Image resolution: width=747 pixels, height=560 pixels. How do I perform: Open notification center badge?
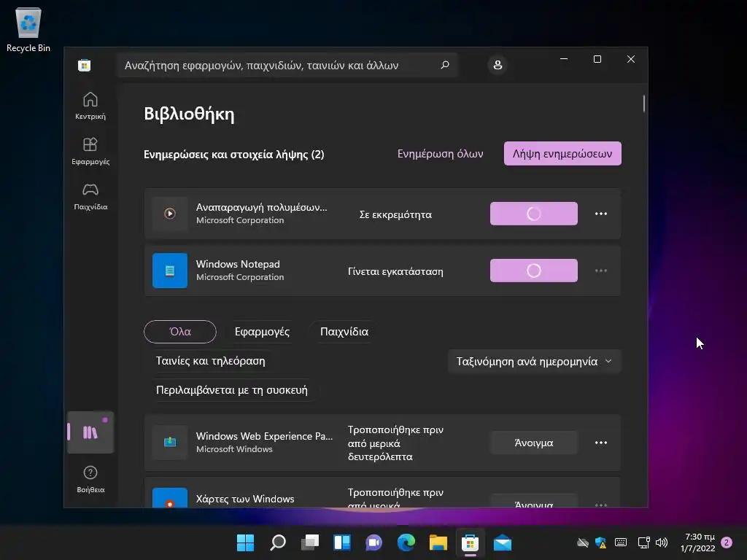[x=727, y=542]
